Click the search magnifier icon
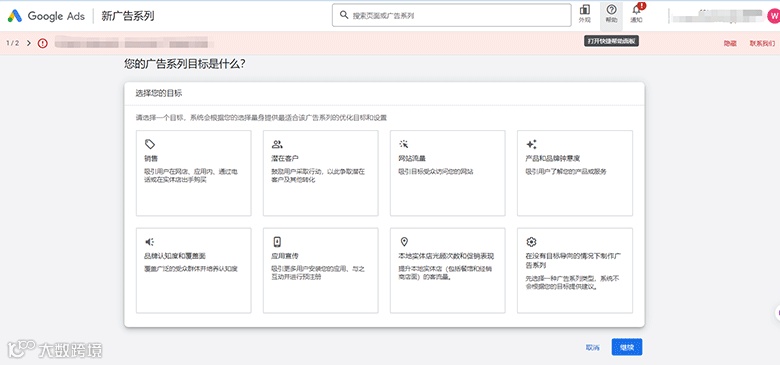Viewport: 780px width, 365px height. (344, 15)
